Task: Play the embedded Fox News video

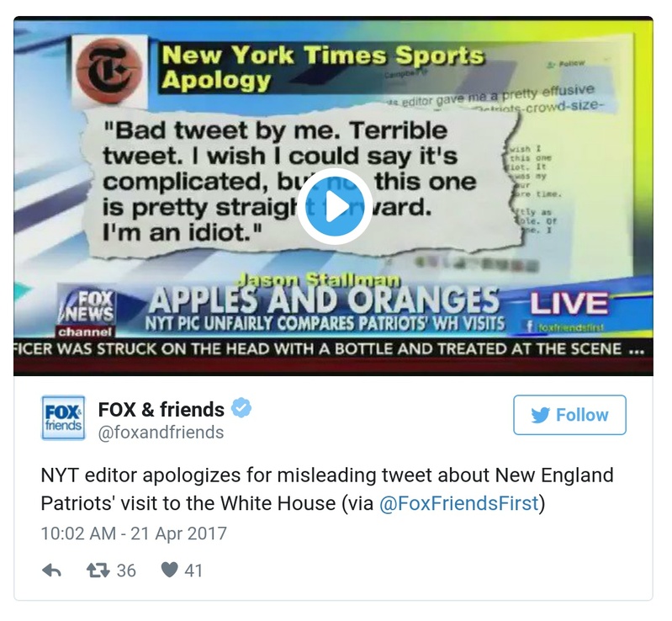Action: [334, 206]
